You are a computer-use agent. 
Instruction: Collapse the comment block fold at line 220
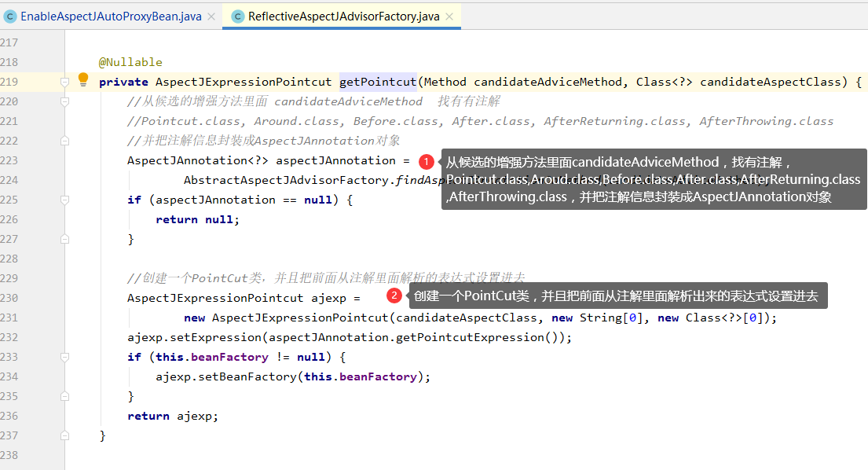pyautogui.click(x=64, y=102)
